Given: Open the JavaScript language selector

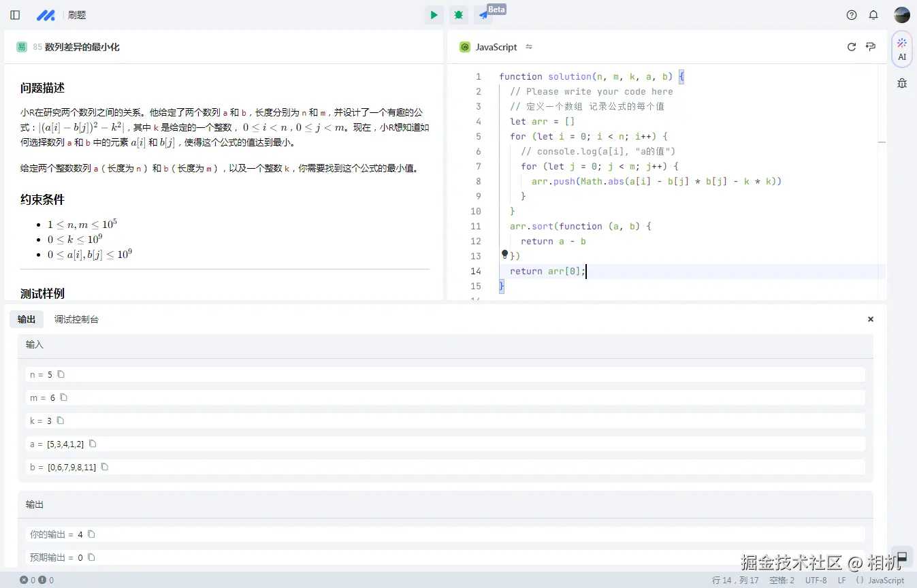Looking at the screenshot, I should point(884,580).
